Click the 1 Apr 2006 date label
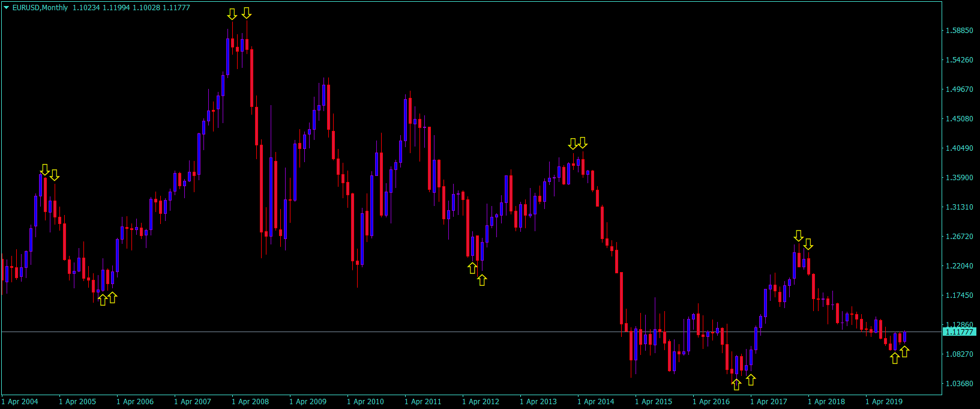The height and width of the screenshot is (409, 980). pos(135,402)
